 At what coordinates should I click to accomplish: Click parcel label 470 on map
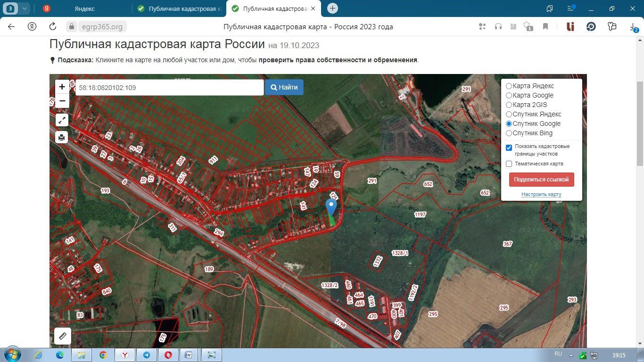point(372,316)
